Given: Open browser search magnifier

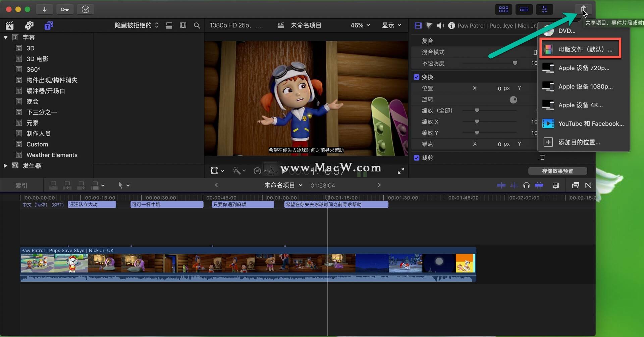Looking at the screenshot, I should 197,25.
